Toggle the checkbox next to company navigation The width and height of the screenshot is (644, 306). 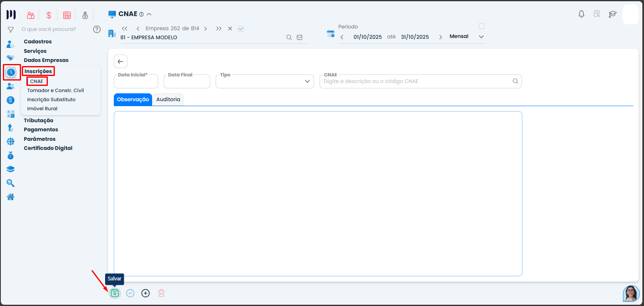[241, 28]
